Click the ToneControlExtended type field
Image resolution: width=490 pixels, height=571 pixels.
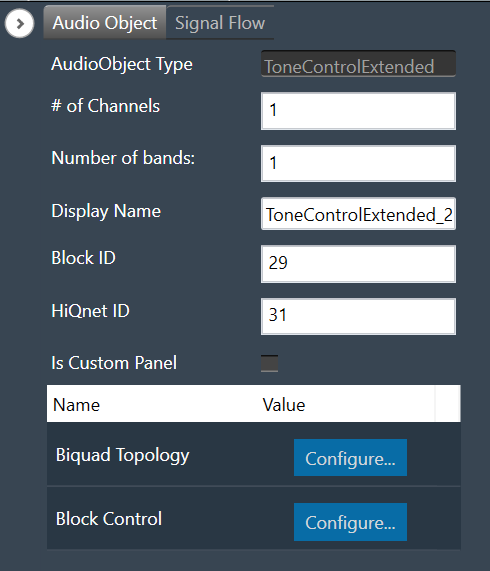[358, 64]
